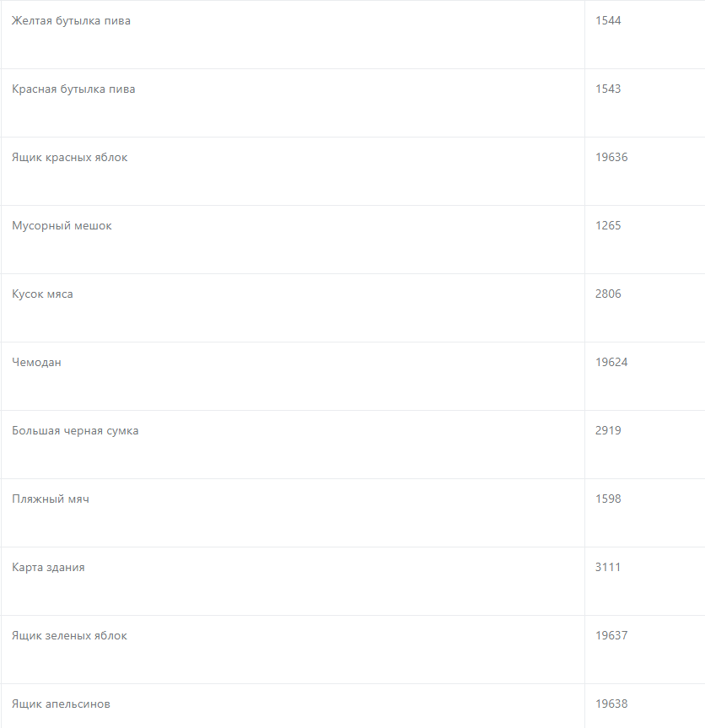Select the 'Чемодан' row name
705x728 pixels.
point(36,363)
